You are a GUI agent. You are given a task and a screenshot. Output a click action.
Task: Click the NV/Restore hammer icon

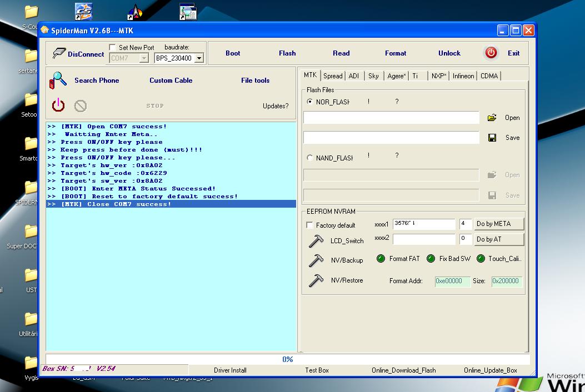(316, 280)
